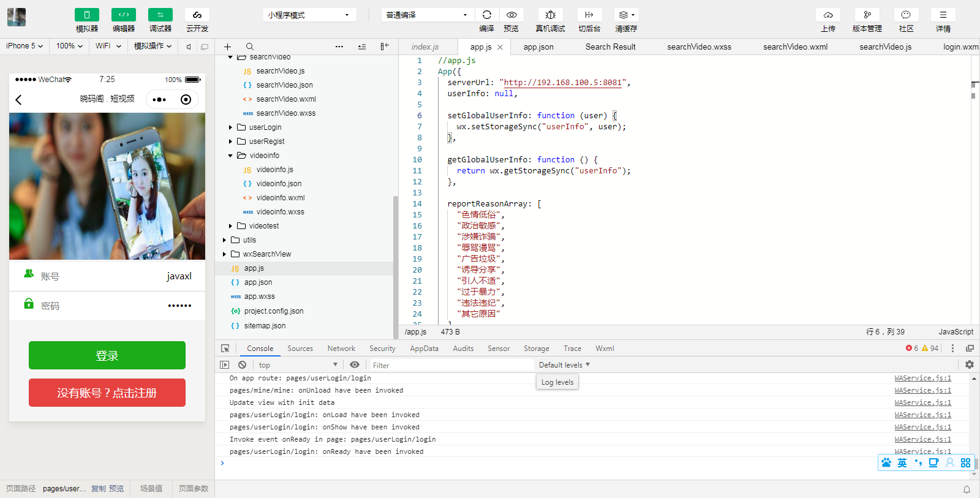Switch to the index.js tab

coord(425,47)
